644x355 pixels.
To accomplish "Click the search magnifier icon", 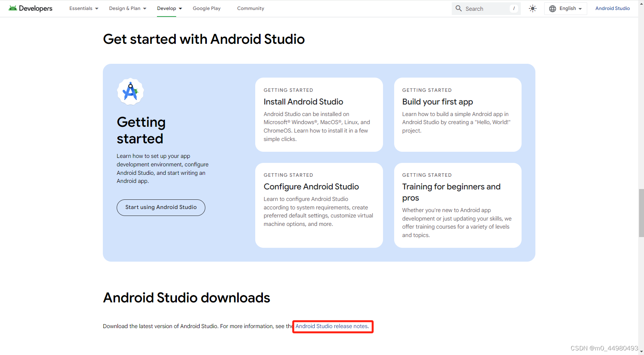I will tap(459, 8).
